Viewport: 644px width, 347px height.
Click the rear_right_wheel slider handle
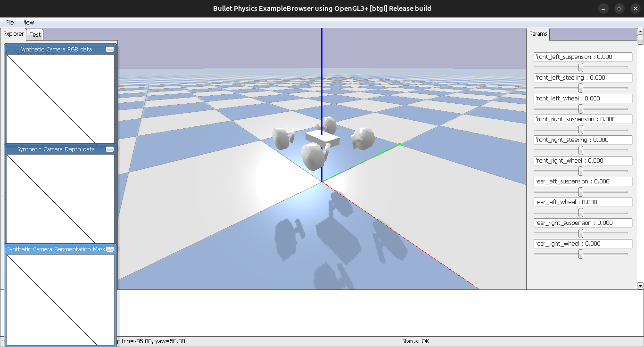pos(581,254)
